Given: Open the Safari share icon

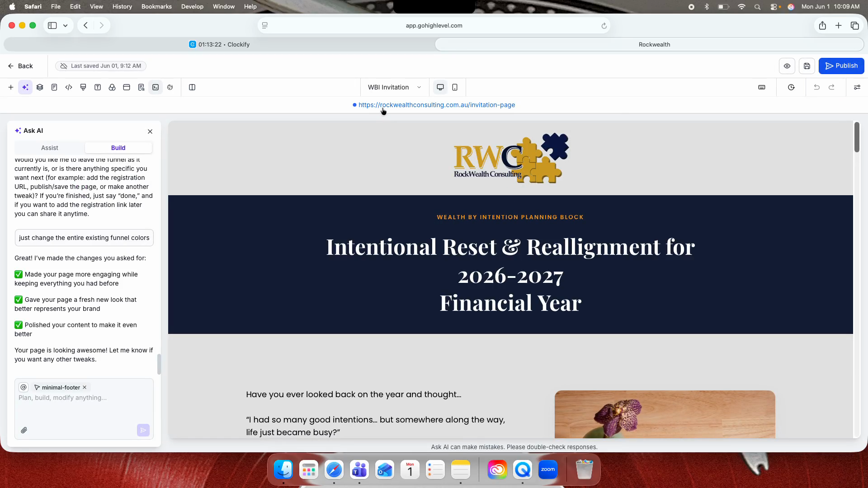Looking at the screenshot, I should [822, 26].
